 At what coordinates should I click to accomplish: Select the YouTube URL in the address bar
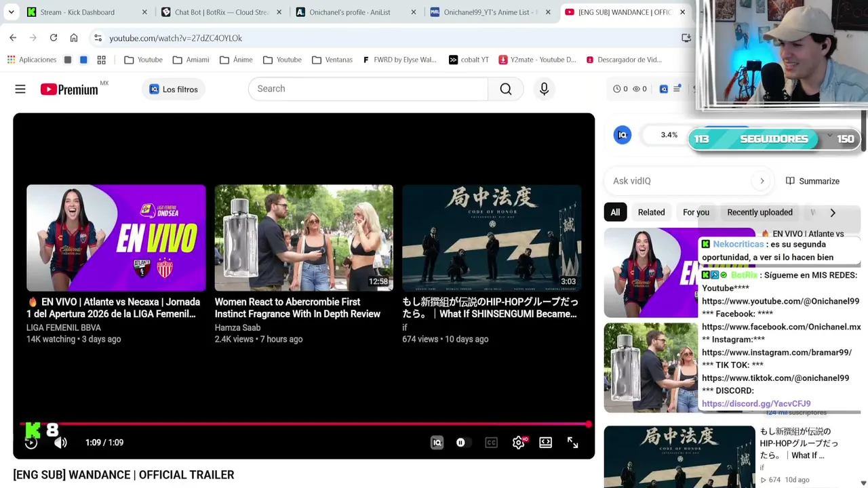pos(176,38)
